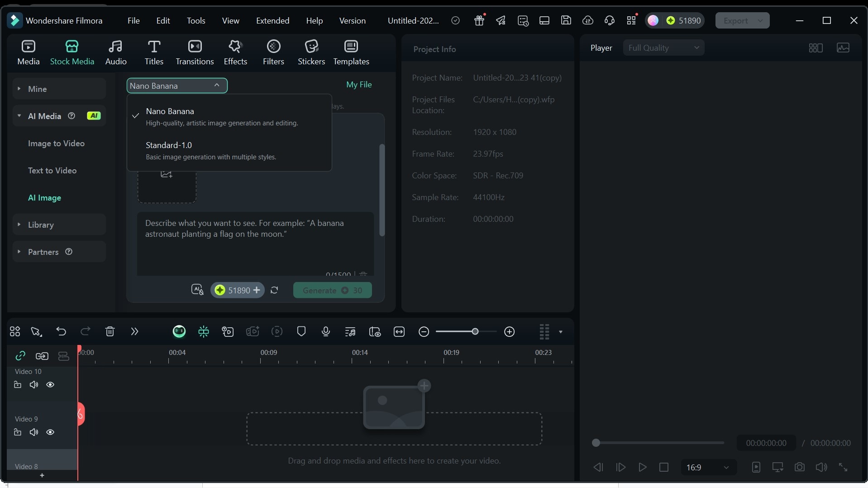Open My File link
Viewport: 868px width, 488px height.
coord(359,85)
